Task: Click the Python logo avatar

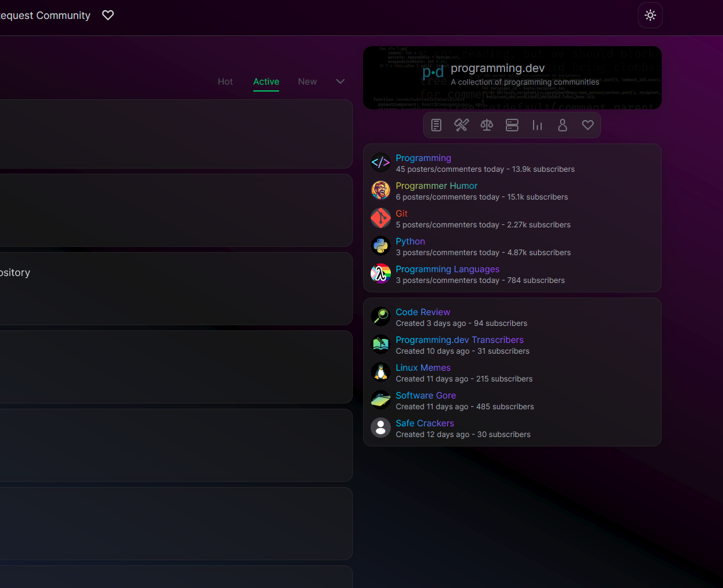Action: 380,246
